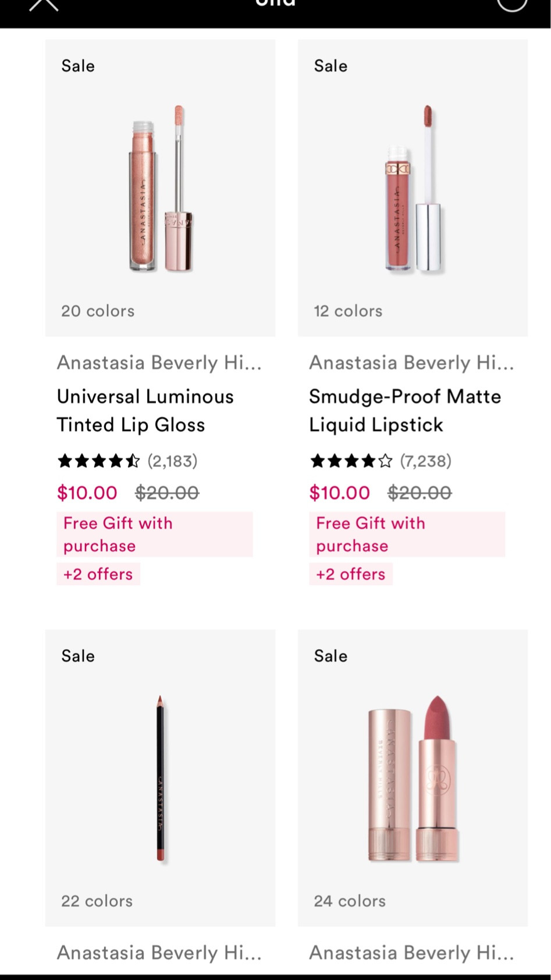The width and height of the screenshot is (551, 980).
Task: View the 12 colors for the liquid lipstick
Action: [347, 311]
